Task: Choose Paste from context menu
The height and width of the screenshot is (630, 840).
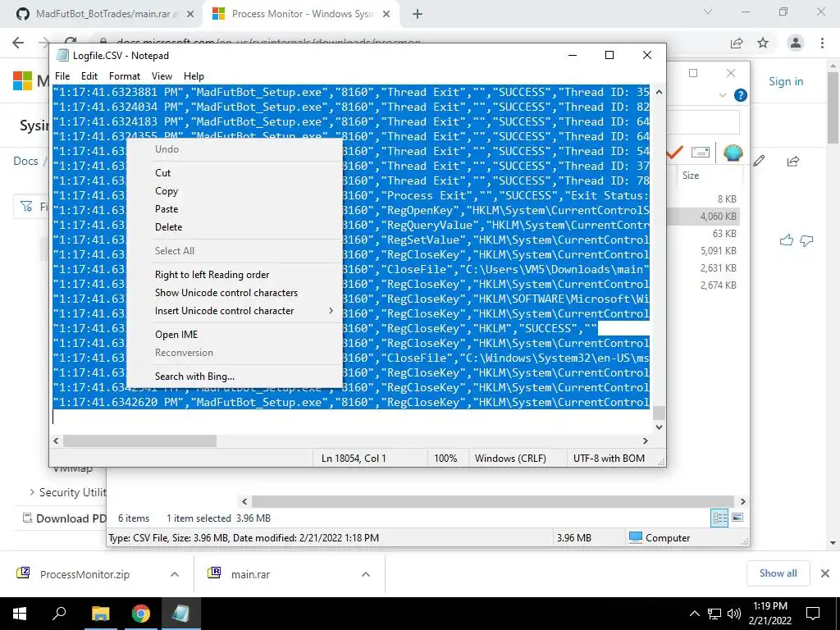Action: coord(166,209)
